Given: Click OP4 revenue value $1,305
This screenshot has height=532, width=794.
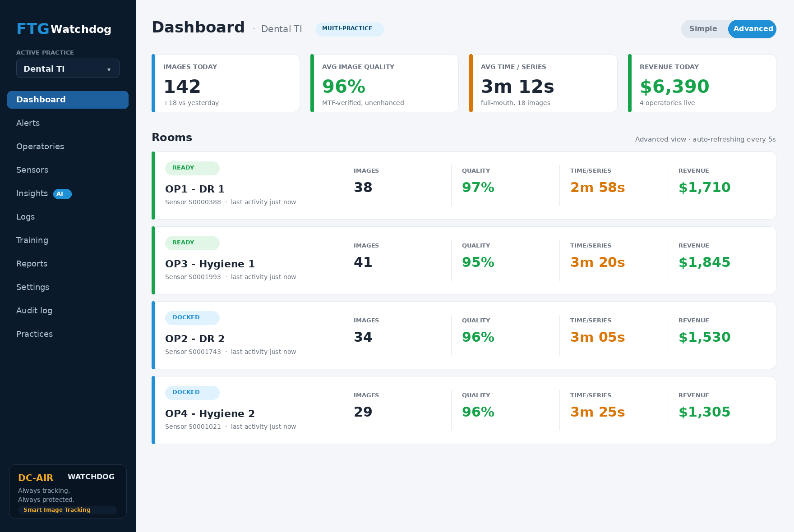Looking at the screenshot, I should pos(705,412).
